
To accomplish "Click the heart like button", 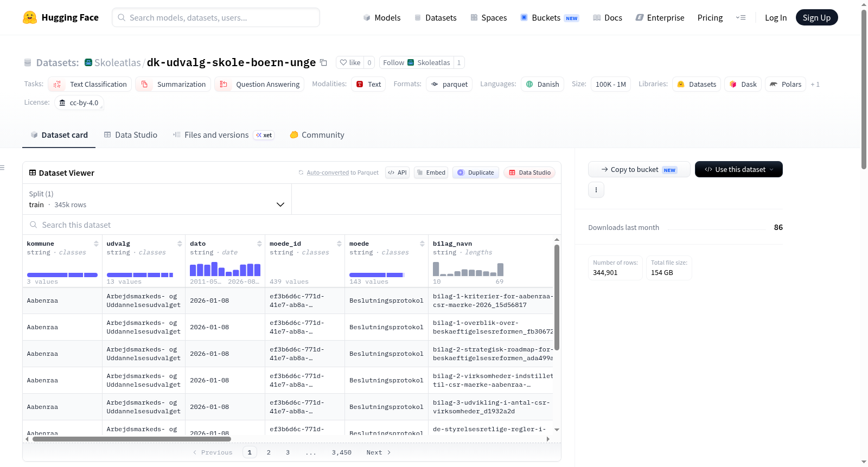I will coord(350,62).
